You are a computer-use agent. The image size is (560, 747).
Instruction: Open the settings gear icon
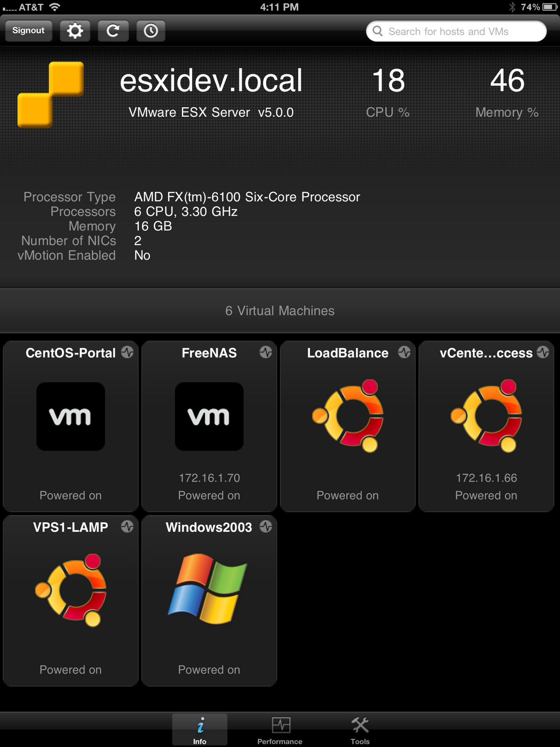(75, 30)
